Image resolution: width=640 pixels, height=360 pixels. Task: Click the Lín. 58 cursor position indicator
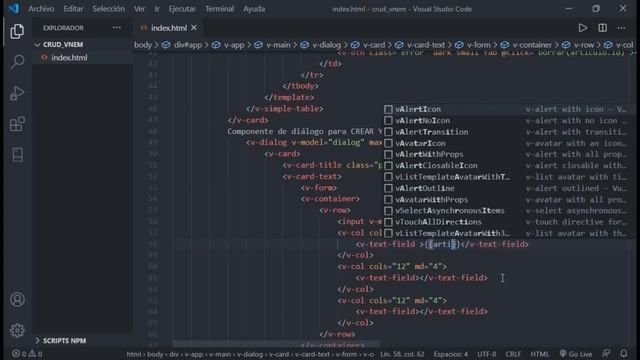pos(402,354)
